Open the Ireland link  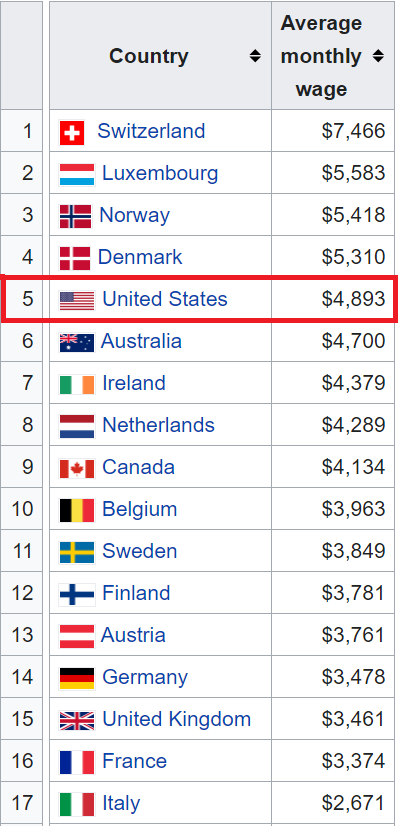point(134,383)
